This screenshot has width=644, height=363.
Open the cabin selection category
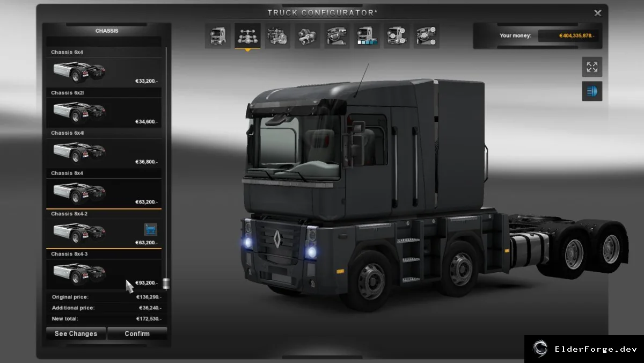218,36
